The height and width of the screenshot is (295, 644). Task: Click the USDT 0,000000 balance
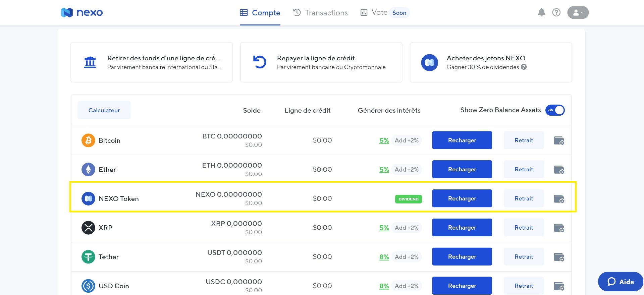coord(234,252)
